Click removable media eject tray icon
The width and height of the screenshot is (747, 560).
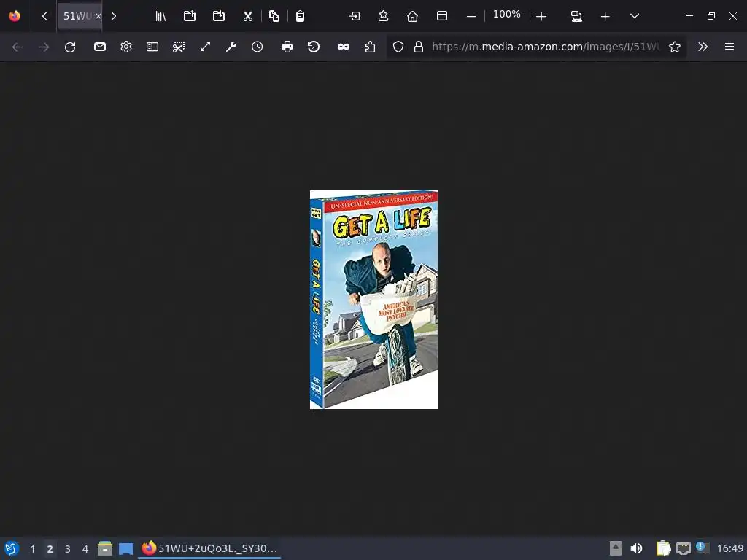616,548
